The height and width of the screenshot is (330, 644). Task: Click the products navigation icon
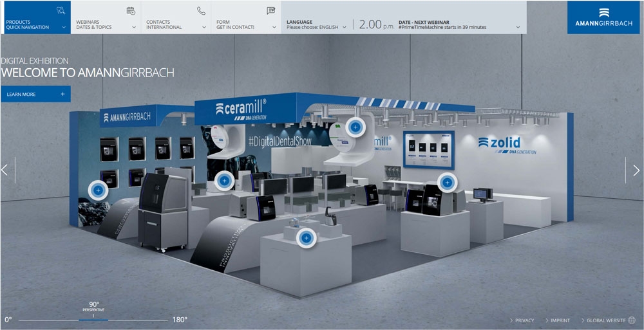tap(61, 11)
